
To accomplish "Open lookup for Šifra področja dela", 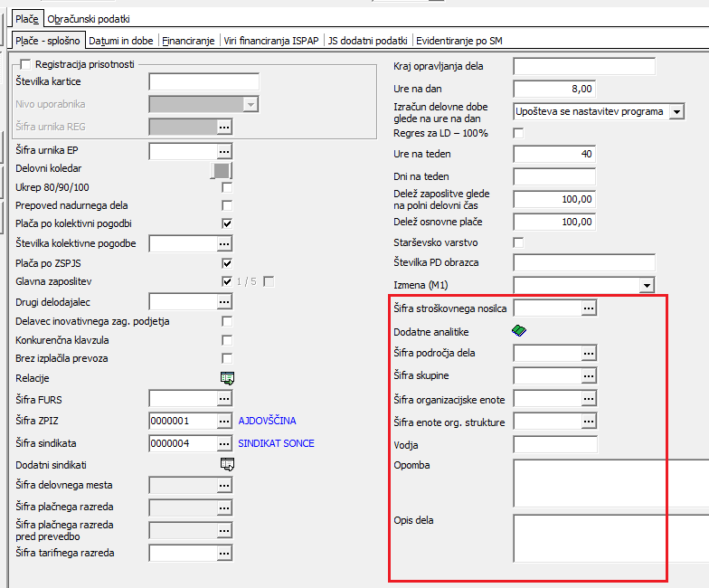I will coord(589,353).
